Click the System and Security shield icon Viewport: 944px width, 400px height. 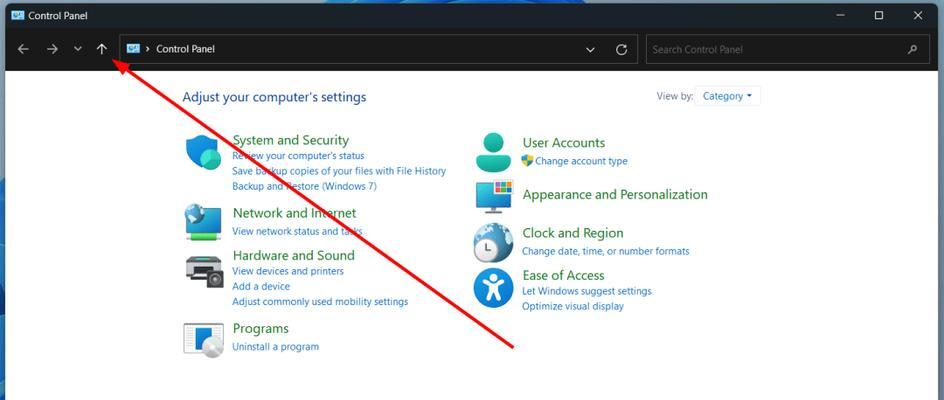(x=203, y=152)
